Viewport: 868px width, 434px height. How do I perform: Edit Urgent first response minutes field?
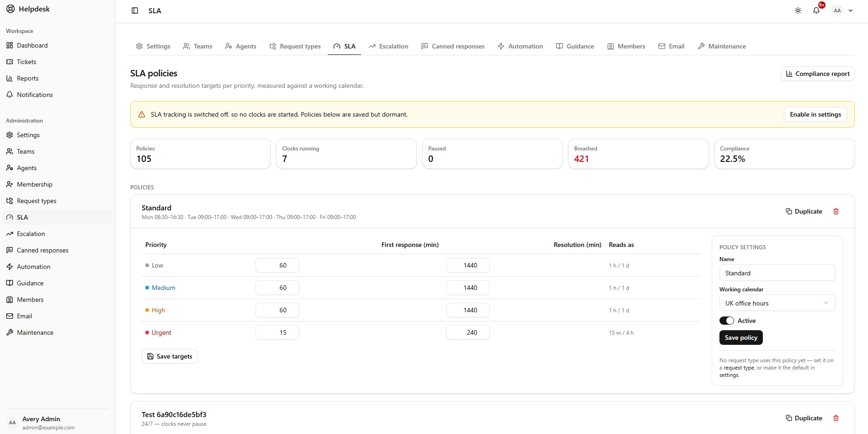[277, 332]
